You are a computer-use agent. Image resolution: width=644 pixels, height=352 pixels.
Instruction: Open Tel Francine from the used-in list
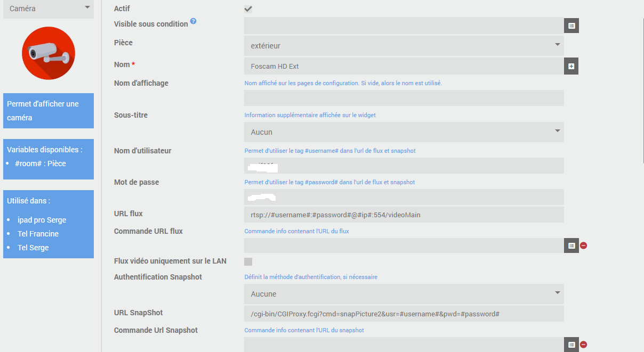tap(38, 234)
